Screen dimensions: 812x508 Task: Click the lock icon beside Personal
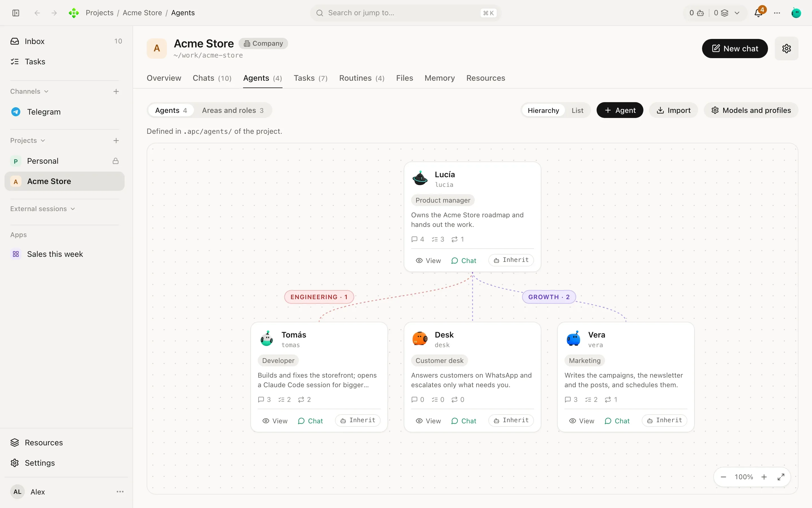click(x=115, y=161)
